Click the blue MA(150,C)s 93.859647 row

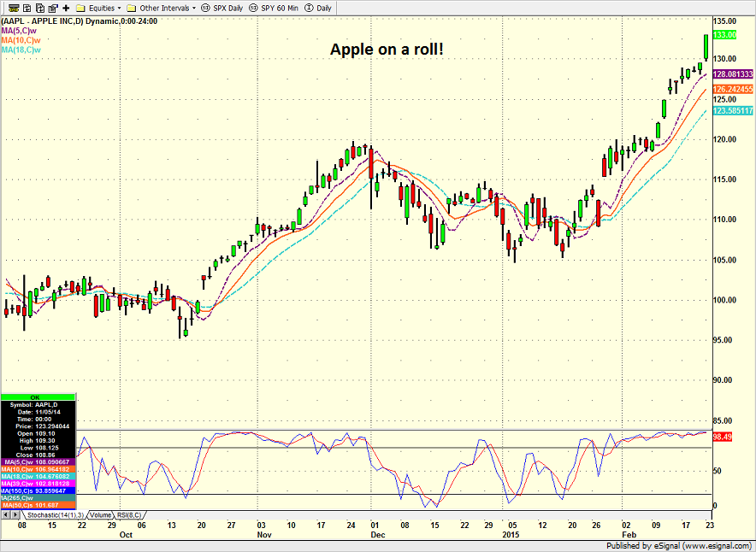click(38, 490)
